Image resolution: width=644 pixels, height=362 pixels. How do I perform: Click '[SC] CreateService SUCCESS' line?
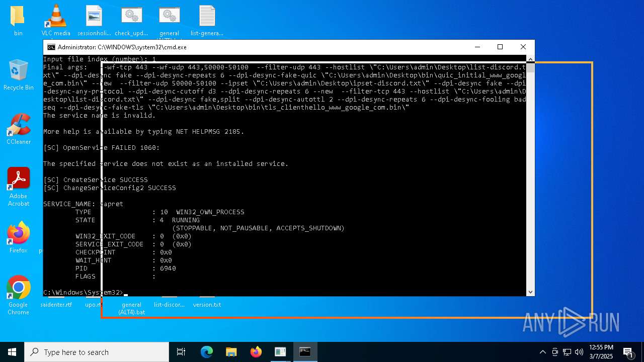point(96,180)
